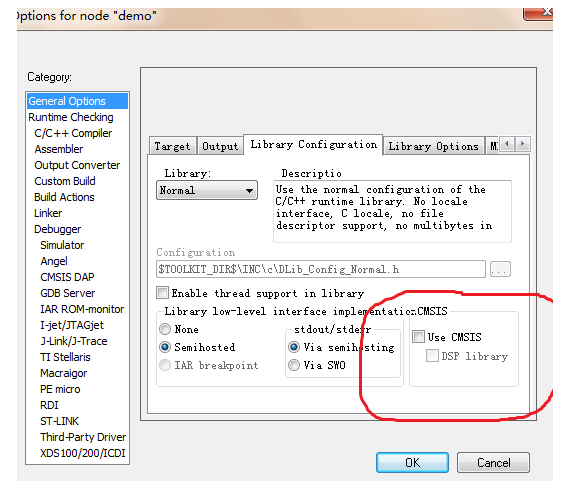This screenshot has width=580, height=489.
Task: Confirm settings with the OK button
Action: [x=412, y=462]
